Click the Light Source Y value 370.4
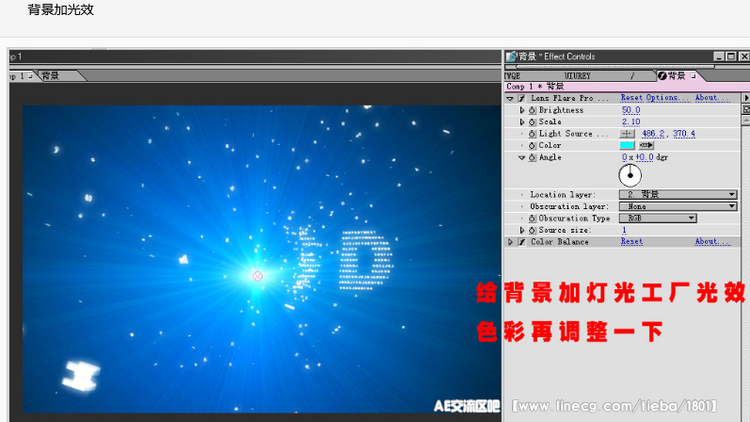Viewport: 750px width, 422px height. 684,134
